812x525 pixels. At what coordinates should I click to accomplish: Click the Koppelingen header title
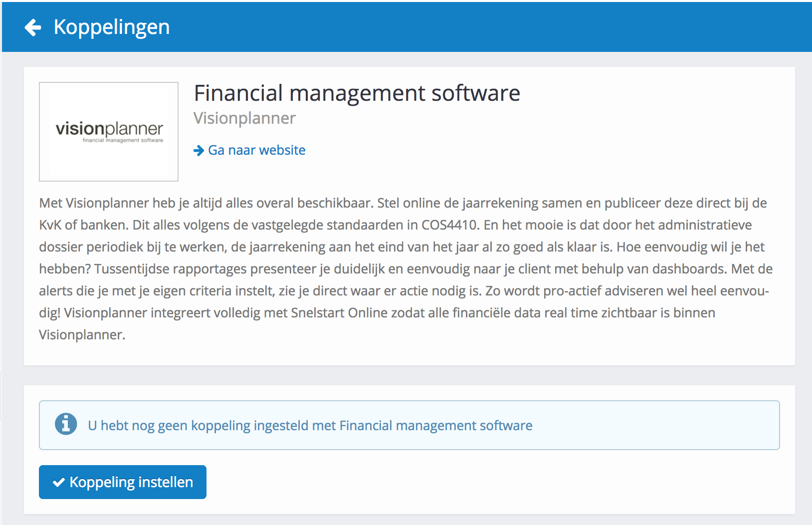point(112,27)
